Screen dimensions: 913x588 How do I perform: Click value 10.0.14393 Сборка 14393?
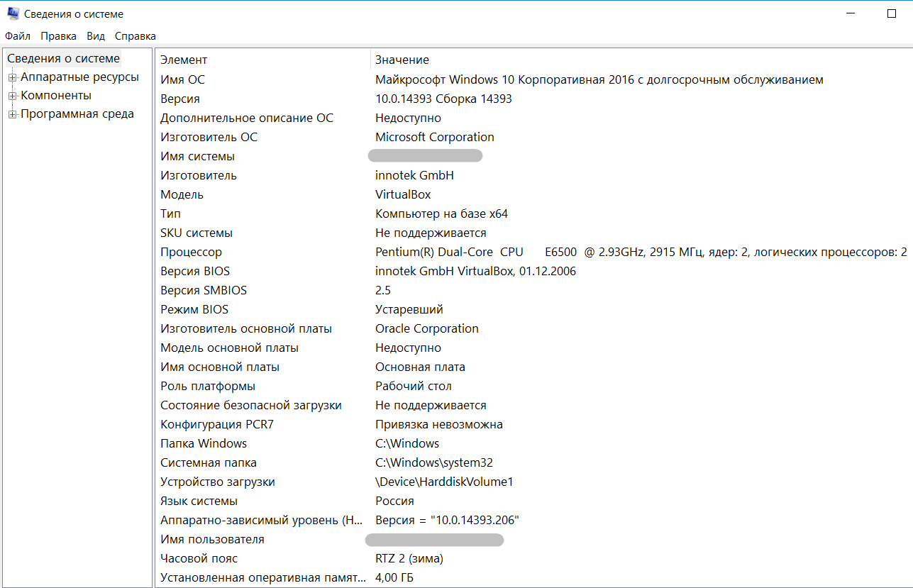[443, 99]
